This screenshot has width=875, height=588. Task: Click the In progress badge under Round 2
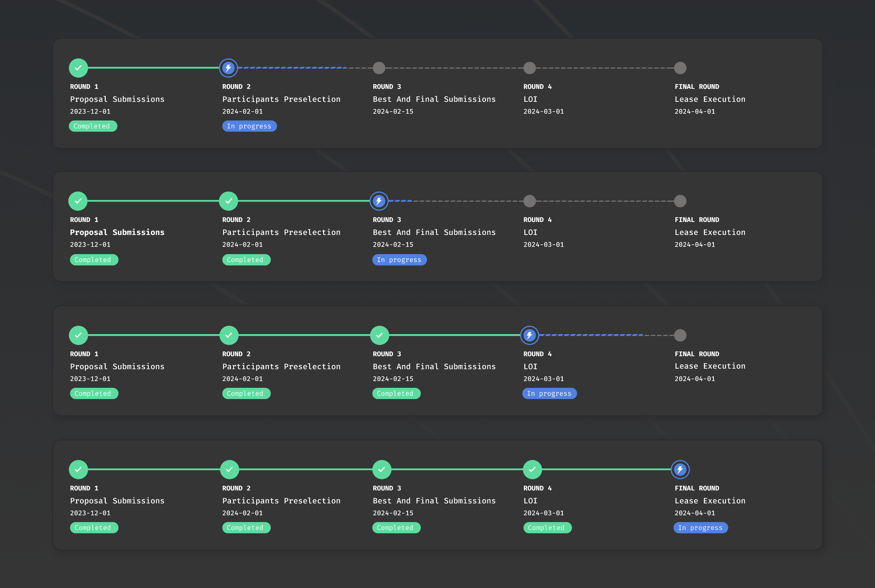point(249,126)
